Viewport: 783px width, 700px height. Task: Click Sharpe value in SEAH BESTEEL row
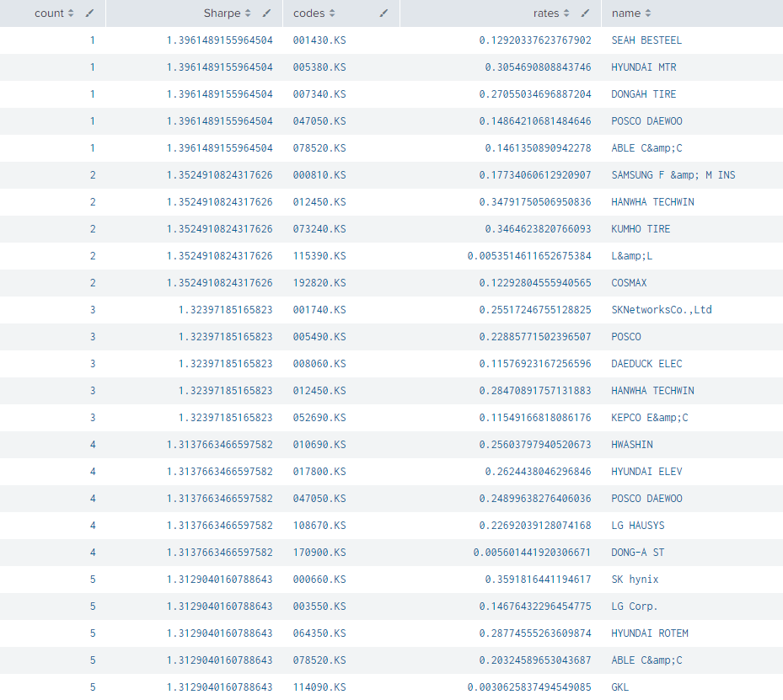tap(220, 40)
